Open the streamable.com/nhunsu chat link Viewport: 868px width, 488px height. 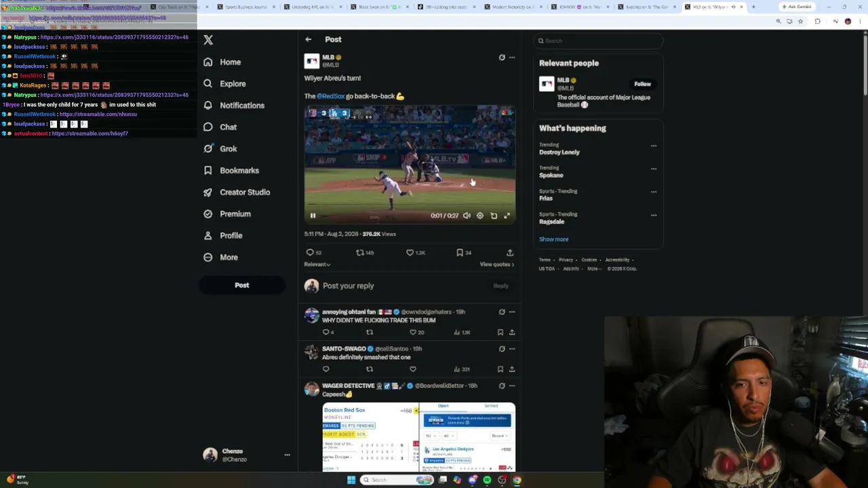coord(98,114)
